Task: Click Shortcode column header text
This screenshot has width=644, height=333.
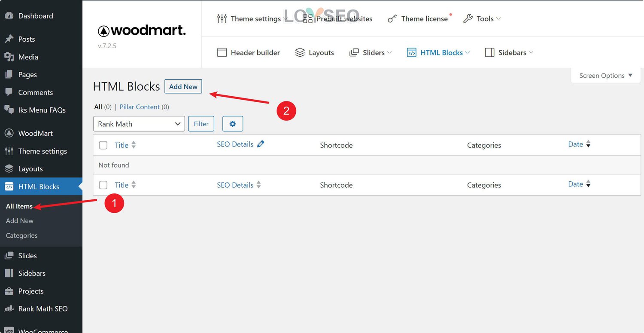Action: click(x=336, y=145)
